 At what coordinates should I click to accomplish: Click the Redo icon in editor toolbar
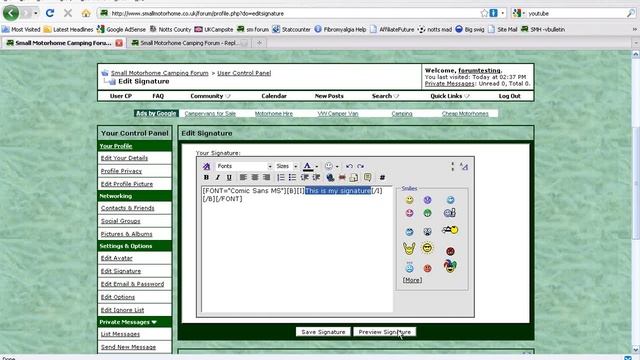[360, 166]
